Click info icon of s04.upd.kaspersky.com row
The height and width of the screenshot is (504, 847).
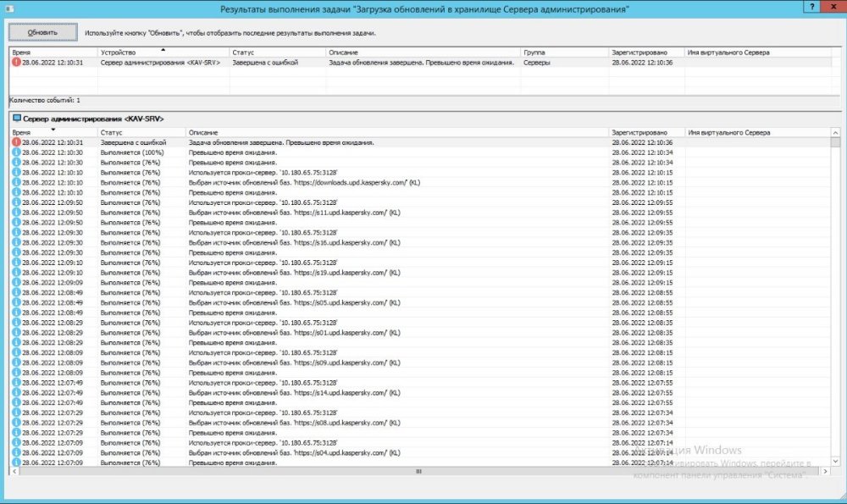(16, 452)
